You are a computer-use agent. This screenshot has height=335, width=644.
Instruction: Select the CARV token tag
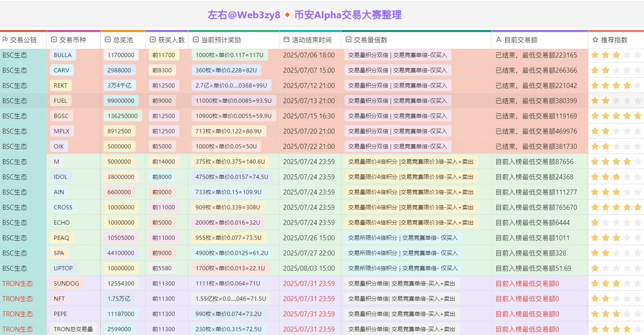[61, 70]
